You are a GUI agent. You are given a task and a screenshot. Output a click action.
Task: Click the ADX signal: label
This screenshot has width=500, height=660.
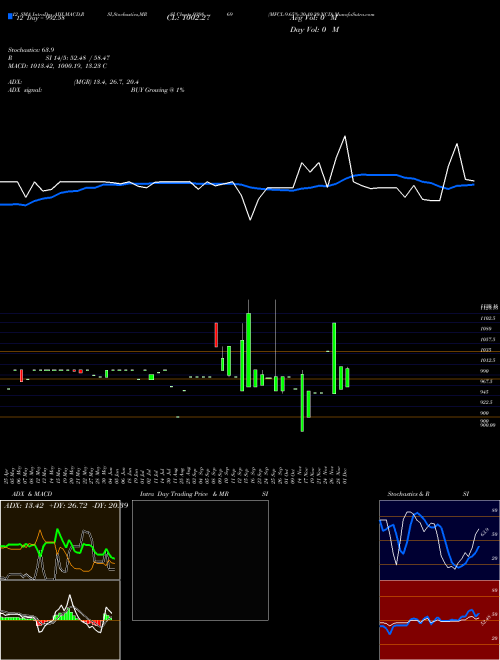point(25,90)
